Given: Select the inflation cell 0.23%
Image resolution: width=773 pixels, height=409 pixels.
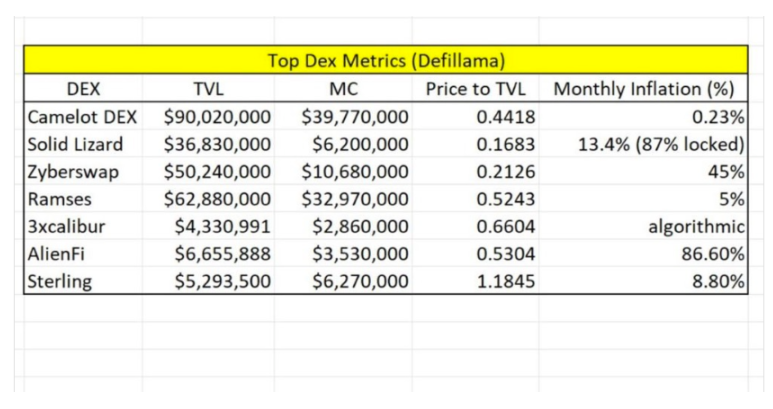Looking at the screenshot, I should click(644, 117).
